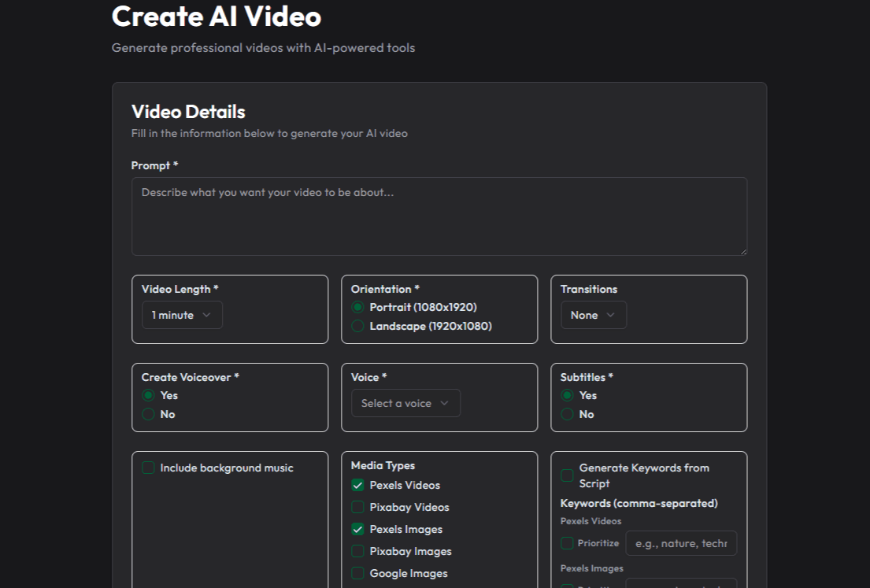This screenshot has height=588, width=870.
Task: Enable Pixabay Videos media type
Action: point(357,507)
